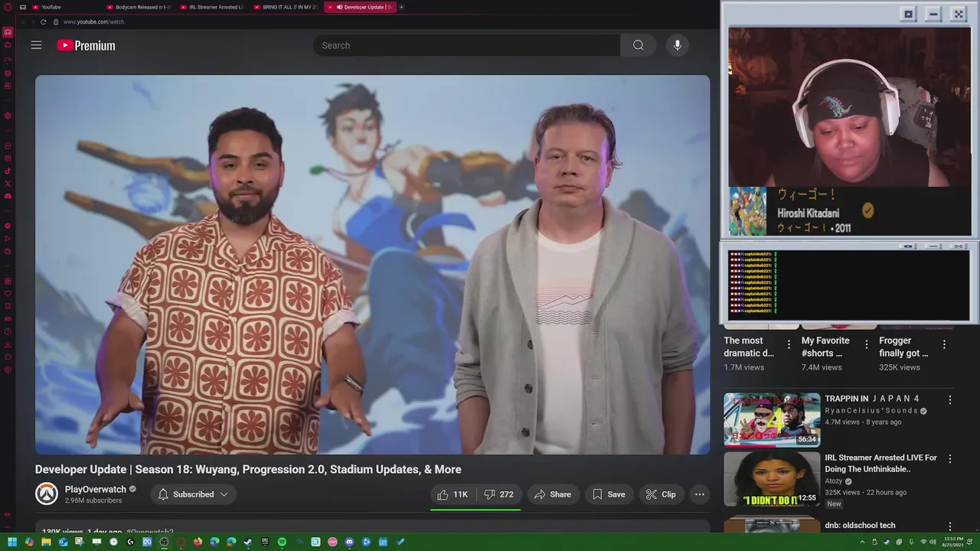Click webcam overlay square window button

(909, 14)
